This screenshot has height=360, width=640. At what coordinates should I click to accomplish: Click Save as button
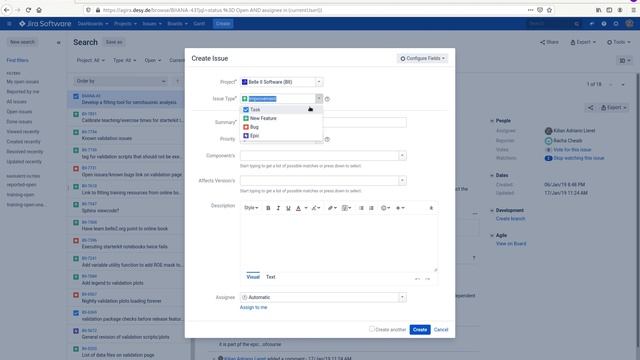pos(114,42)
